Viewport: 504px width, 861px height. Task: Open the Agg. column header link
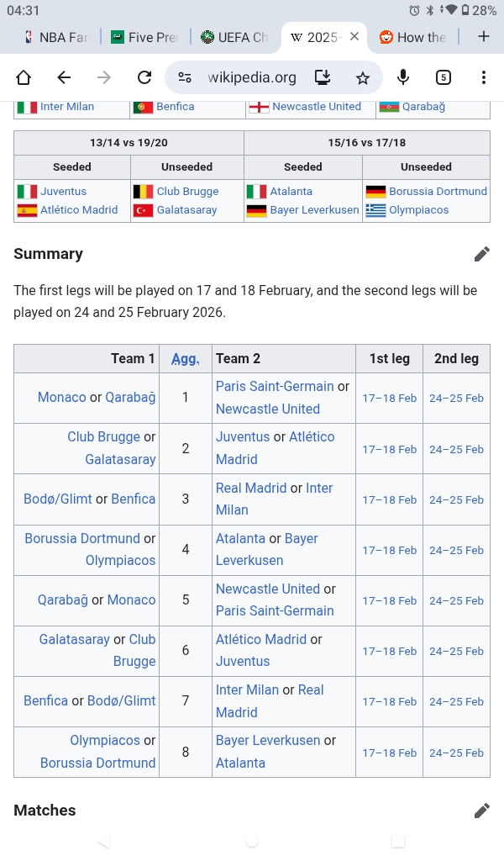185,359
